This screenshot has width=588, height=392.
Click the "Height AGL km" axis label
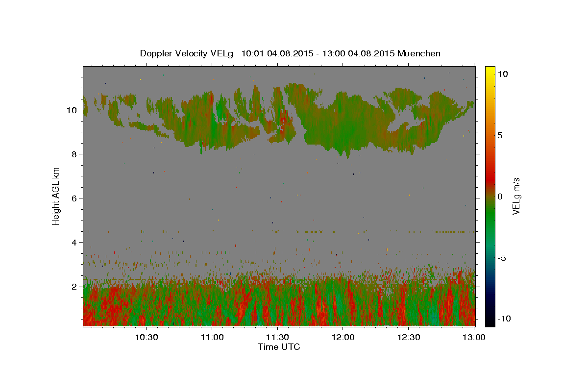coord(56,196)
